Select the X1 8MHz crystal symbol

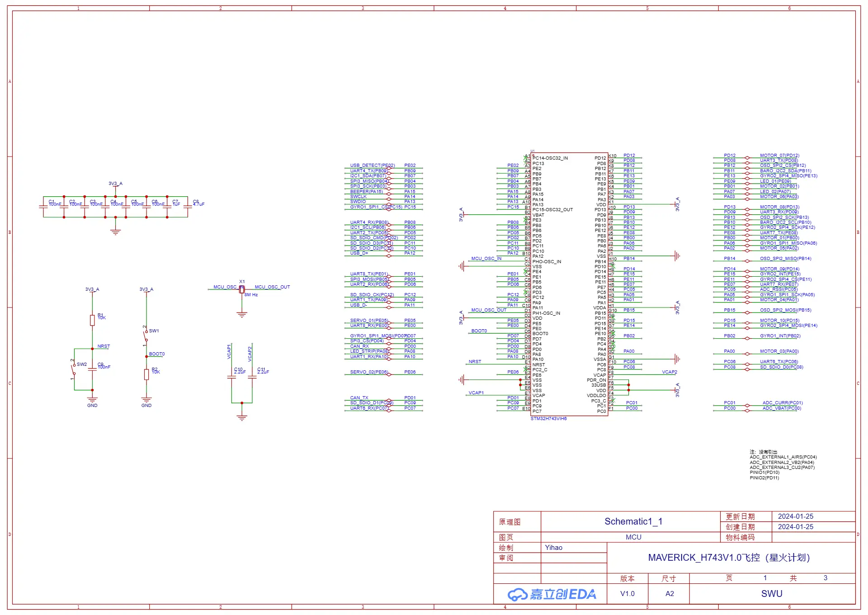(x=242, y=289)
